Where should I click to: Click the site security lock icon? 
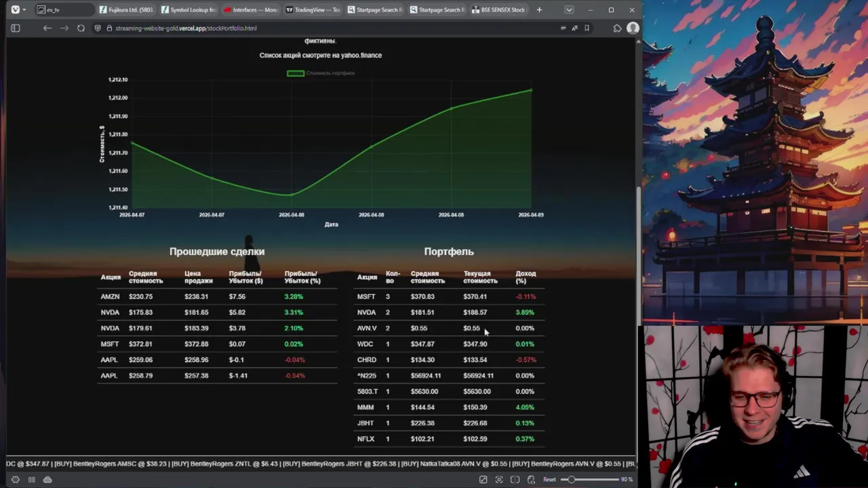tap(108, 28)
